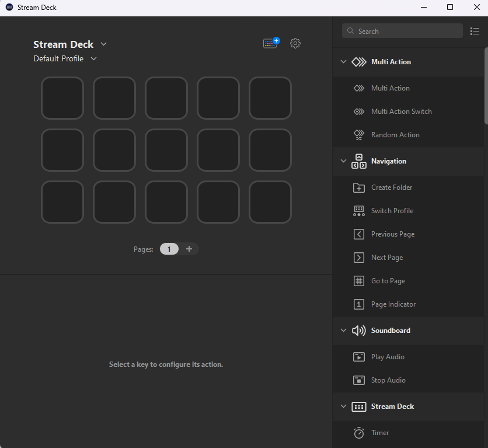Open the Default Profile dropdown
The image size is (488, 448).
[93, 58]
